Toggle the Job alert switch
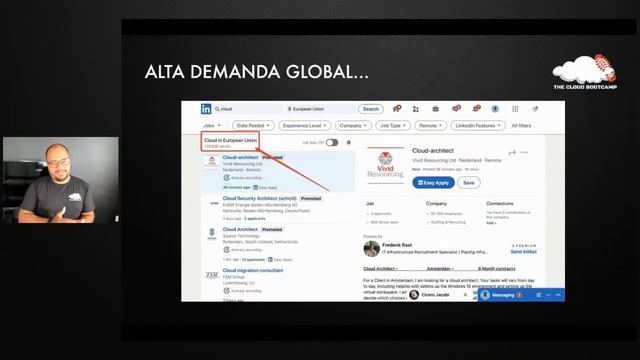This screenshot has height=360, width=640. (x=332, y=142)
